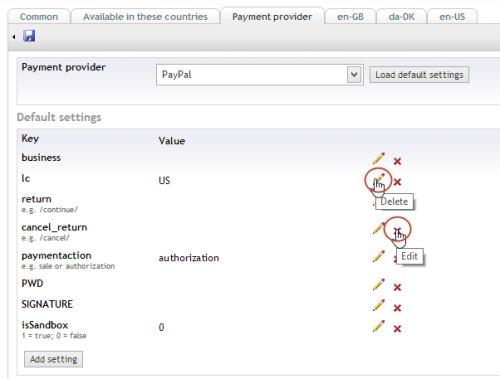Image resolution: width=500 pixels, height=379 pixels.
Task: Click the Add setting button
Action: [x=53, y=359]
